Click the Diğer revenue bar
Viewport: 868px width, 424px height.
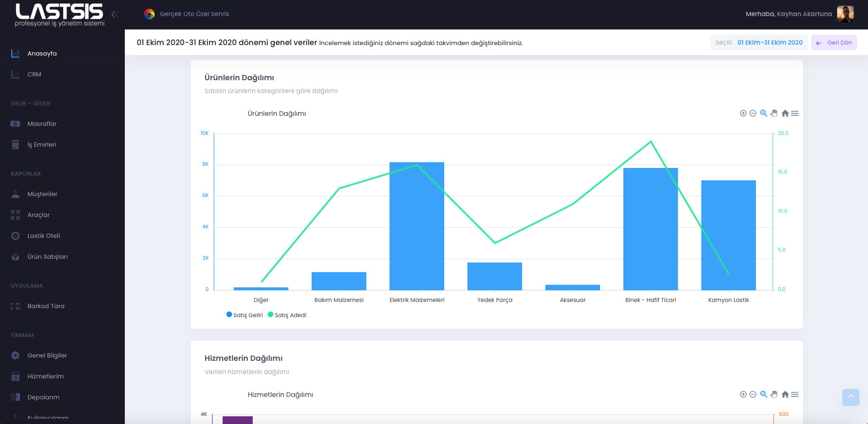coord(261,289)
